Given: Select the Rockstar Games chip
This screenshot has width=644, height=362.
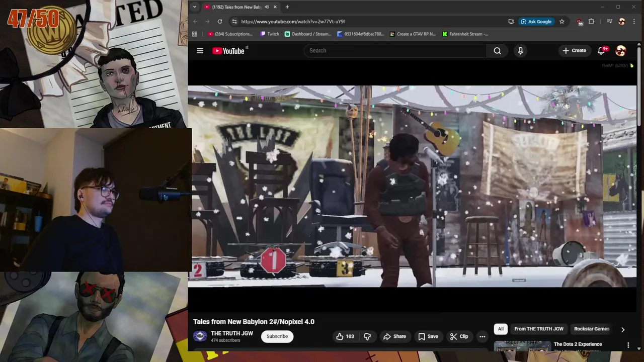Looking at the screenshot, I should (x=592, y=329).
